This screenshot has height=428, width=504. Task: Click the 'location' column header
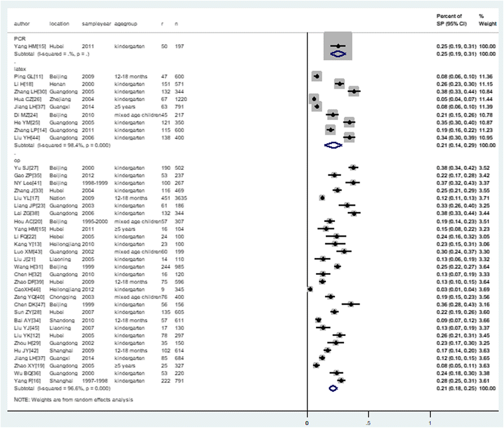[59, 23]
